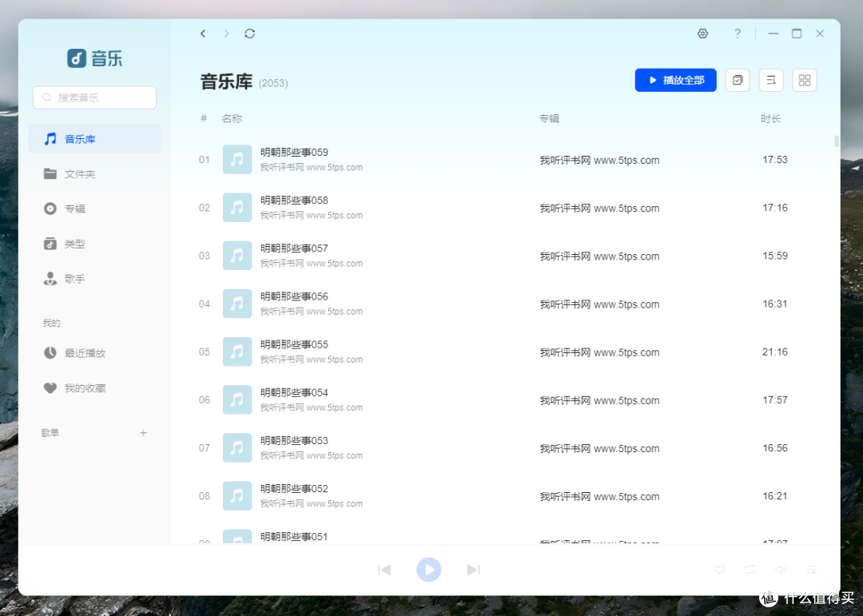Image resolution: width=863 pixels, height=616 pixels.
Task: Click cover thumbnail of 明朝那些事056
Action: (237, 304)
